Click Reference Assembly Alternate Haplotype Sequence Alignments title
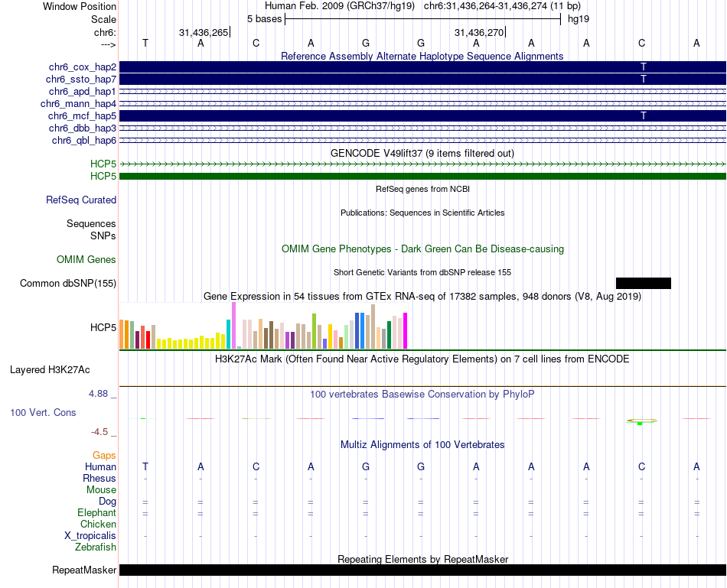The height and width of the screenshot is (588, 727). click(422, 56)
